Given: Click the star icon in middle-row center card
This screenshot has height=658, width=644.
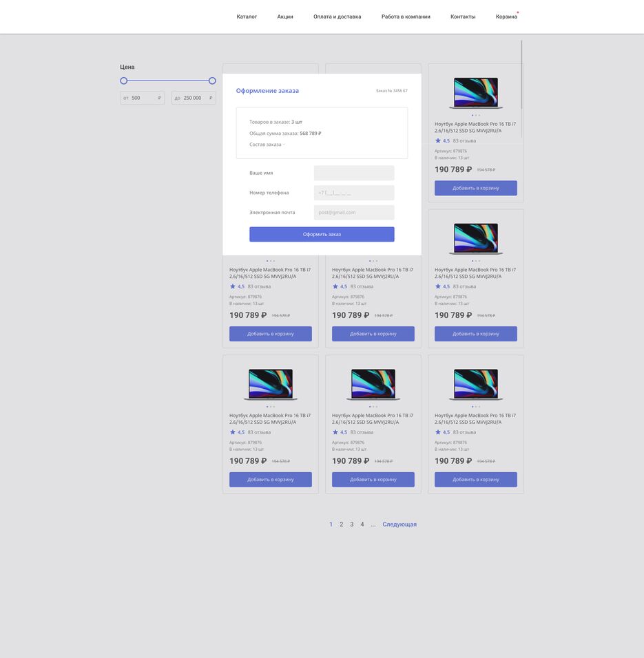Looking at the screenshot, I should coord(335,286).
